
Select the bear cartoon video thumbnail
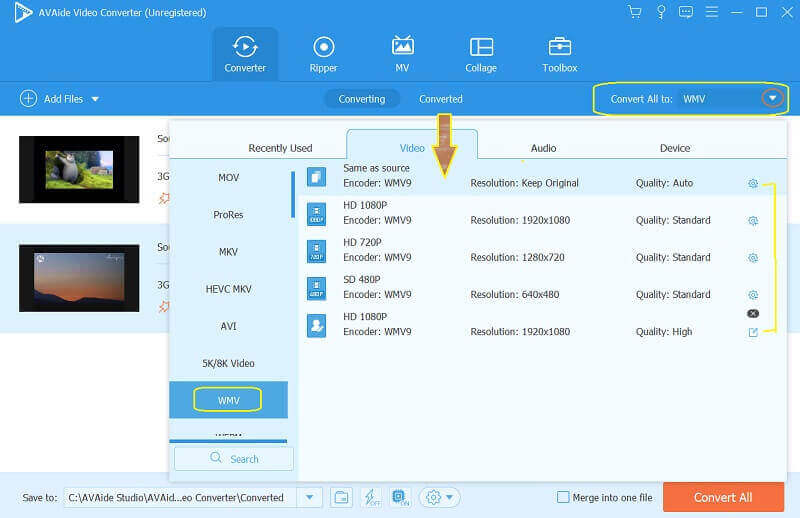(79, 169)
